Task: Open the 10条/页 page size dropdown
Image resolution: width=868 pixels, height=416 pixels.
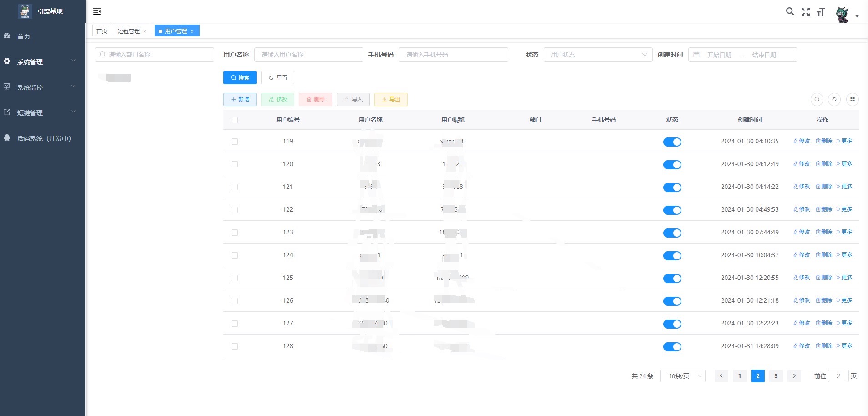Action: [682, 376]
